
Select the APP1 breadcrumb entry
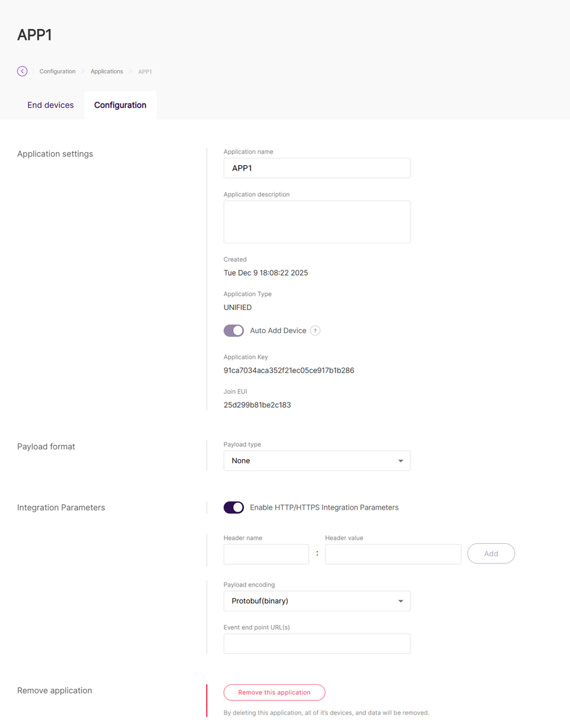pos(146,71)
